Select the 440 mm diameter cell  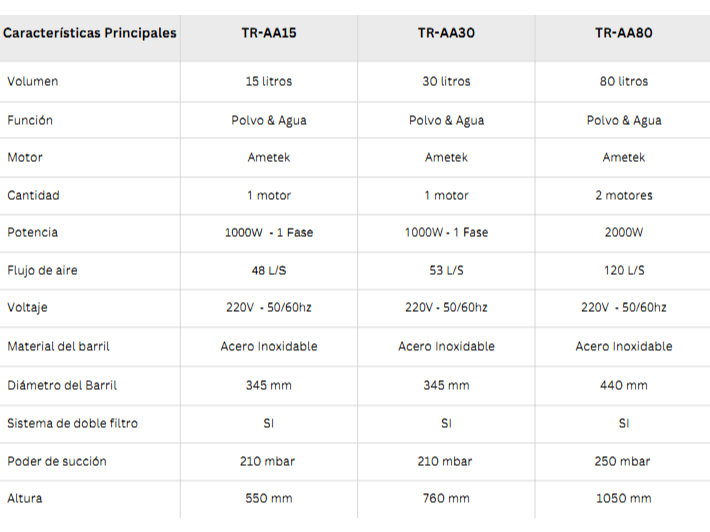pyautogui.click(x=623, y=385)
